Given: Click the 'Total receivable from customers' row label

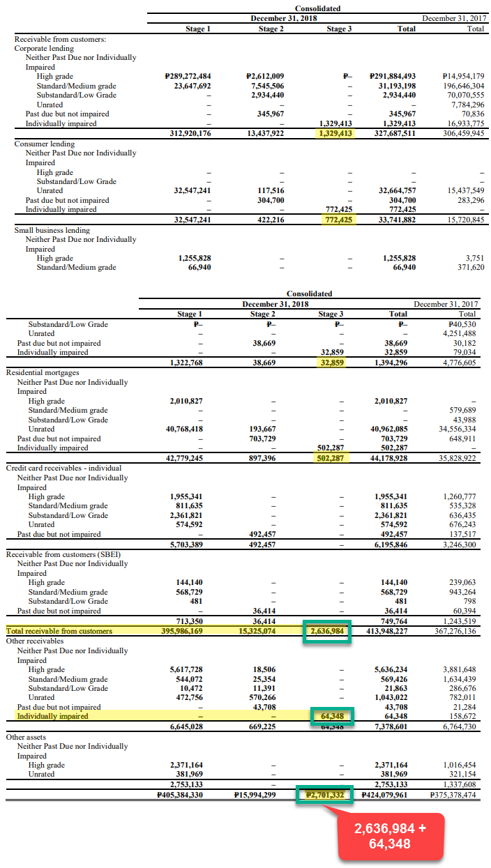Looking at the screenshot, I should coord(59,632).
